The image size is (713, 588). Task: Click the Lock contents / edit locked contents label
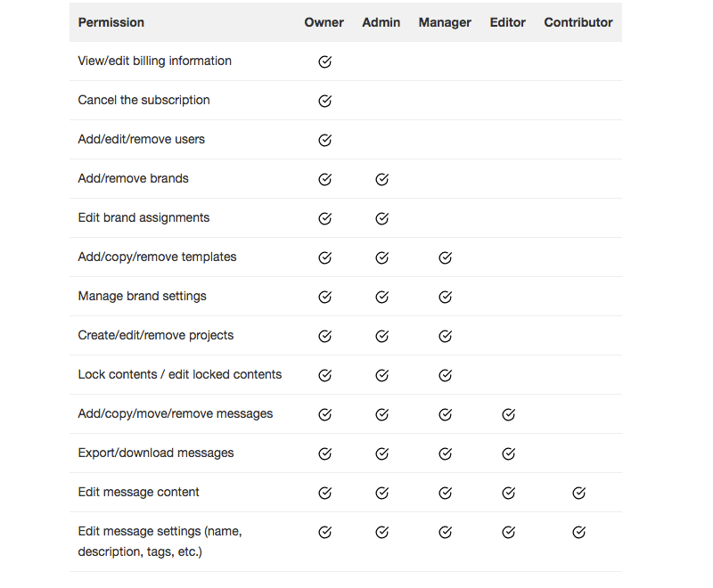coord(180,374)
